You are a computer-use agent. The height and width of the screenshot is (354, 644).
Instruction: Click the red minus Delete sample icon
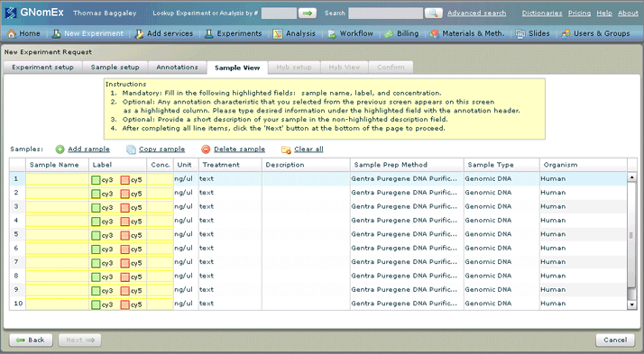pos(206,150)
